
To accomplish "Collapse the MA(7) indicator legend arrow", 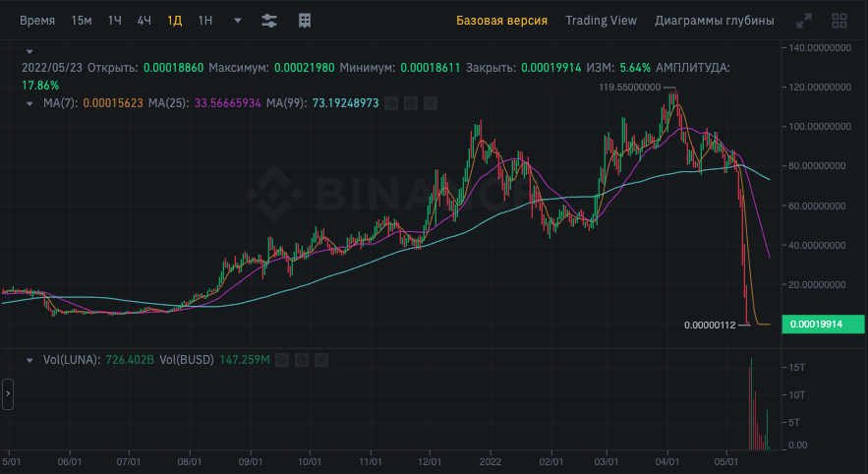I will (29, 102).
